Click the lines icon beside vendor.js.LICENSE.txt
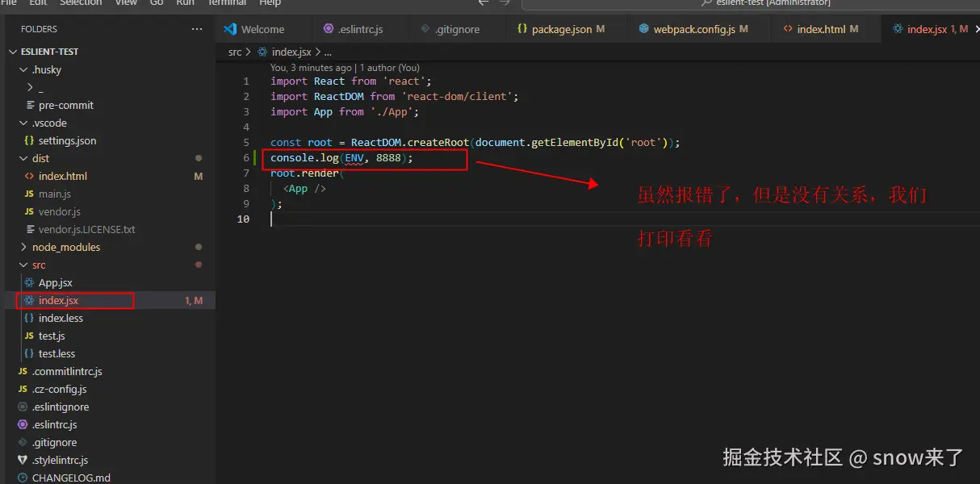Viewport: 980px width, 484px height. [29, 229]
